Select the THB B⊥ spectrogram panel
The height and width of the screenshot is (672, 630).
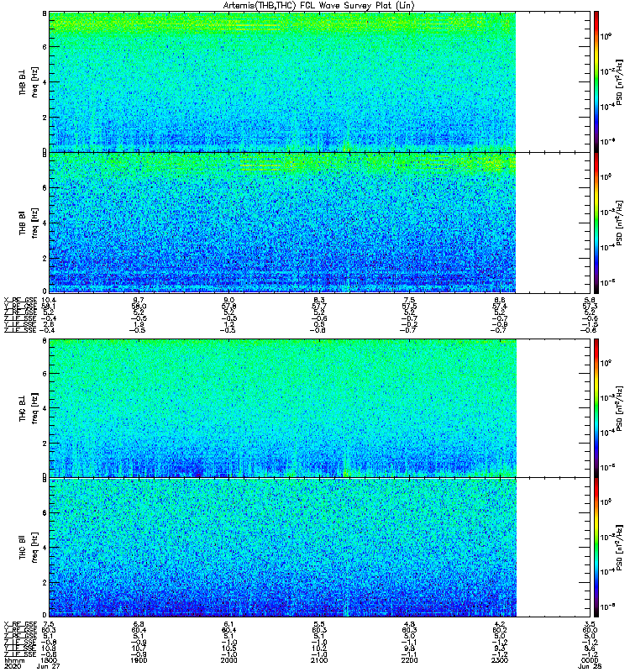(x=320, y=81)
